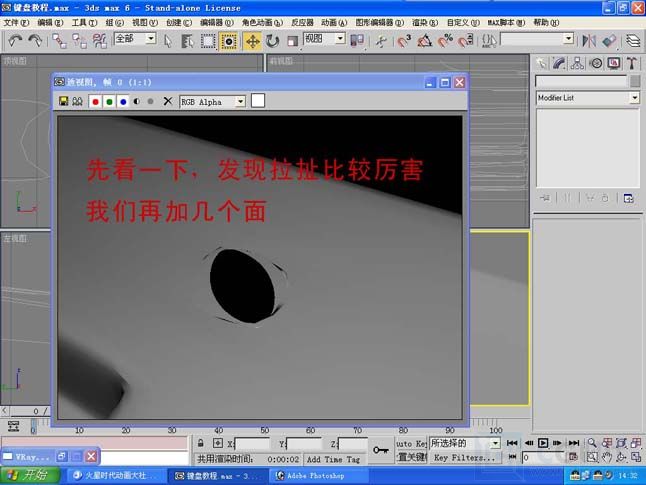646x485 pixels.
Task: Click the save bitmap disk icon in render window
Action: tap(63, 101)
